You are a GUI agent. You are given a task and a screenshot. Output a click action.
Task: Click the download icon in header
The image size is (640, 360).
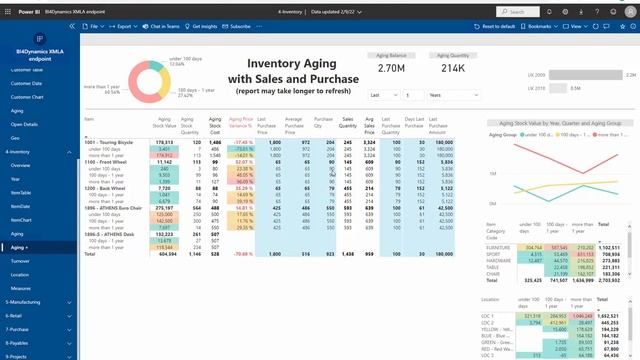(581, 12)
